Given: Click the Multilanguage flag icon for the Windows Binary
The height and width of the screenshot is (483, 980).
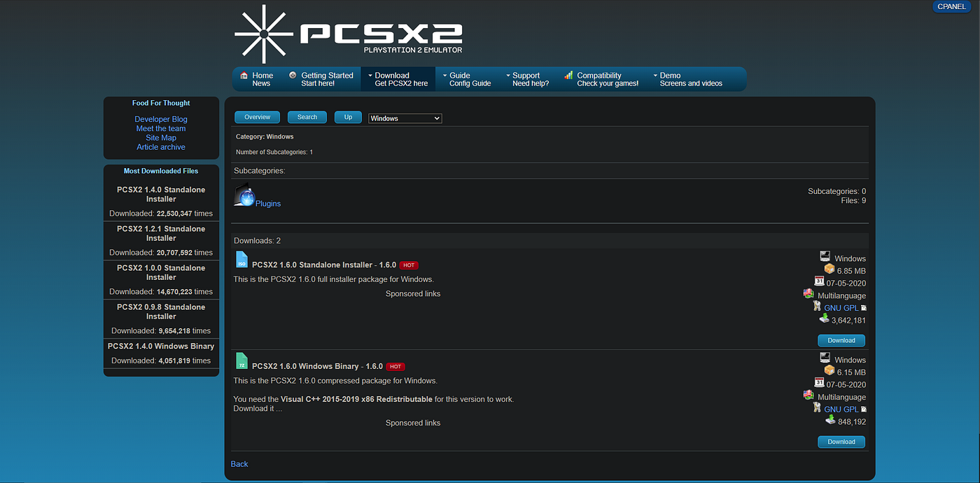Looking at the screenshot, I should pyautogui.click(x=808, y=395).
